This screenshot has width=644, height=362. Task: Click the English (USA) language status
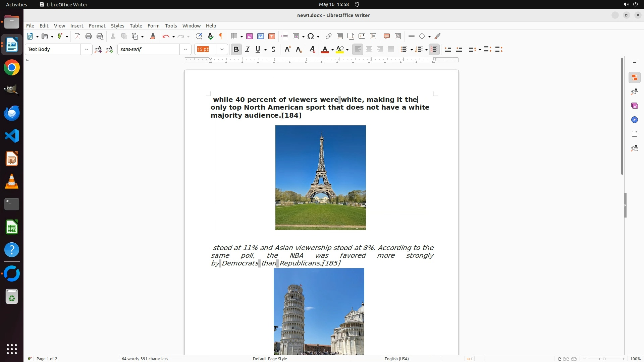(396, 359)
